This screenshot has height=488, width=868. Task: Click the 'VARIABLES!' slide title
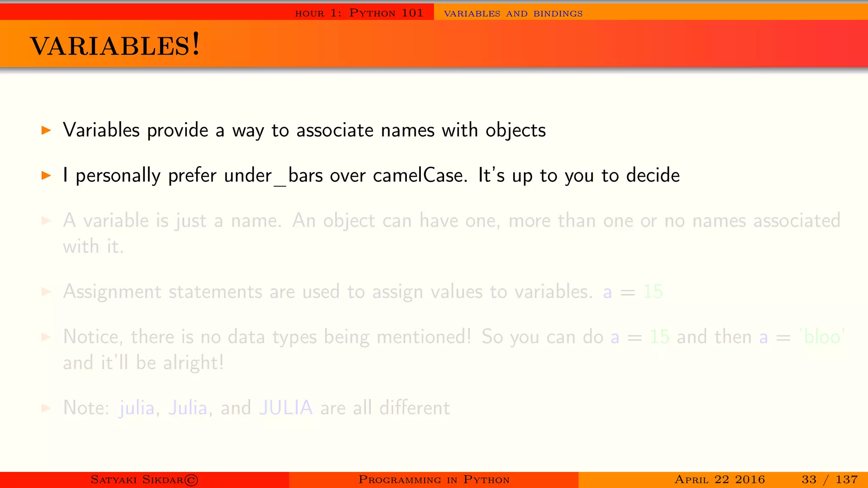[x=115, y=45]
